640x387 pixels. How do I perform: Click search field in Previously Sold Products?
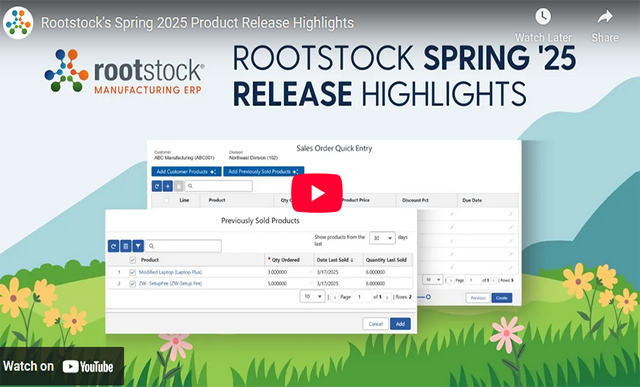[x=183, y=246]
